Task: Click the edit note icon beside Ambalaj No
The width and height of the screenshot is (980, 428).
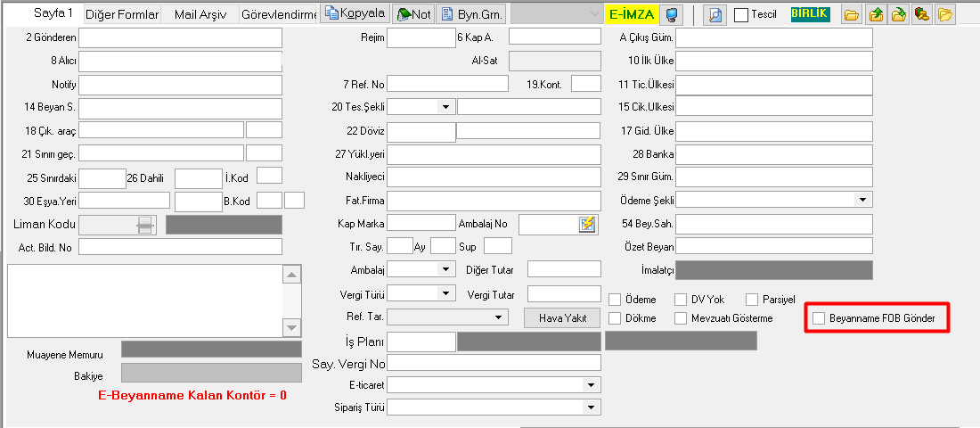Action: pyautogui.click(x=588, y=224)
